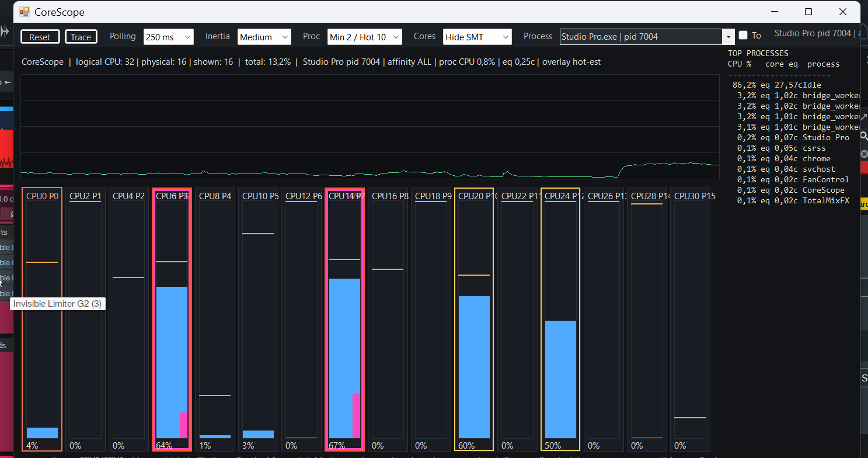Select the CPU8 P4 core meter
The height and width of the screenshot is (458, 868).
(215, 320)
